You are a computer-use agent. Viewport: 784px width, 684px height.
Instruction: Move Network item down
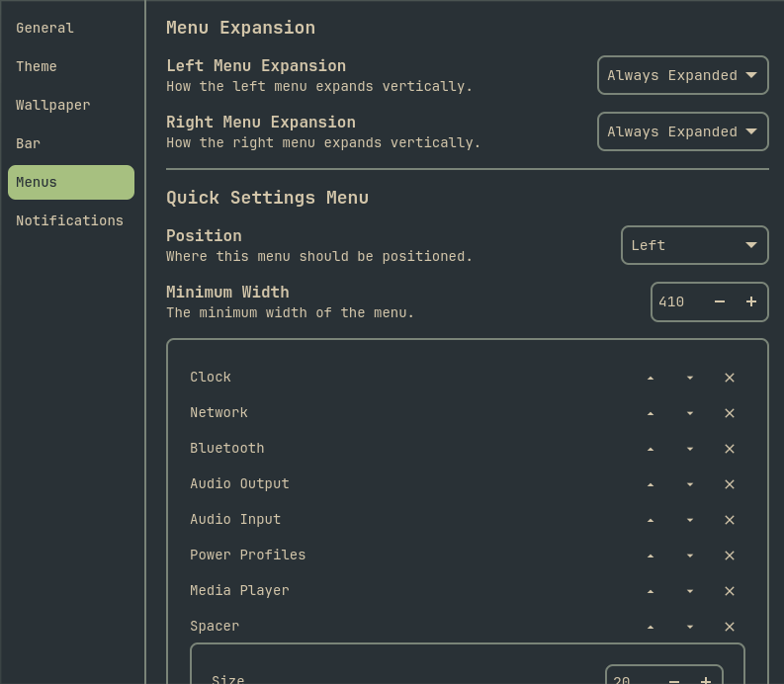pyautogui.click(x=690, y=413)
